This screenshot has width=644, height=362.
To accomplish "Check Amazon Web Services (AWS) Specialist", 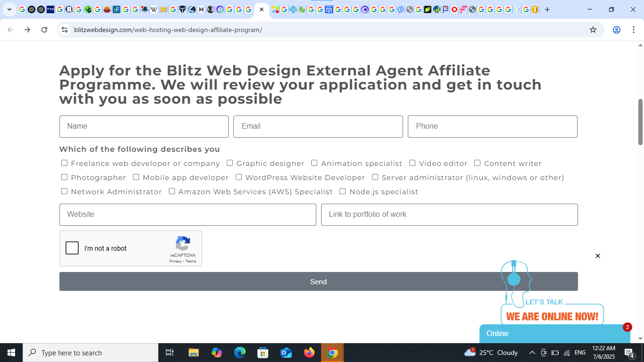I will click(172, 191).
